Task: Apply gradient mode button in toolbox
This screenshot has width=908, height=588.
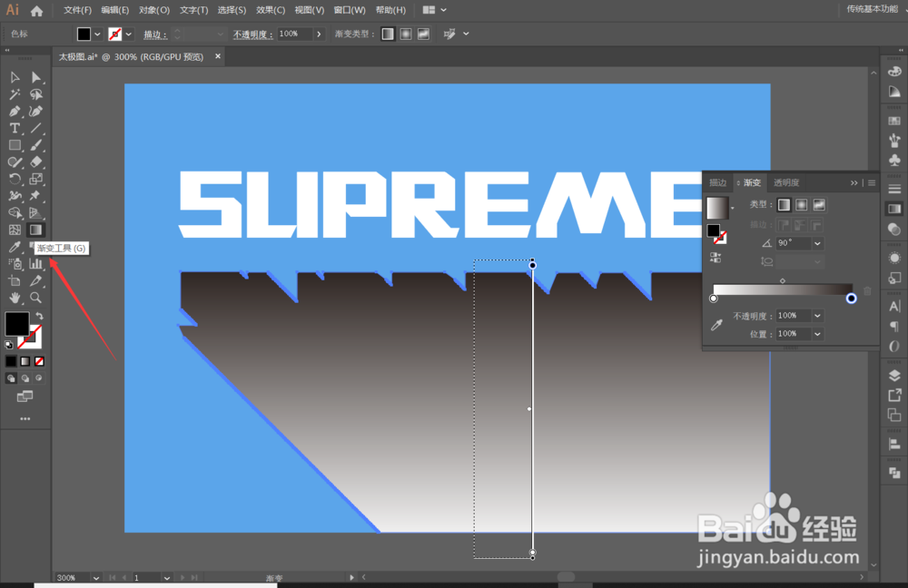Action: [x=25, y=361]
